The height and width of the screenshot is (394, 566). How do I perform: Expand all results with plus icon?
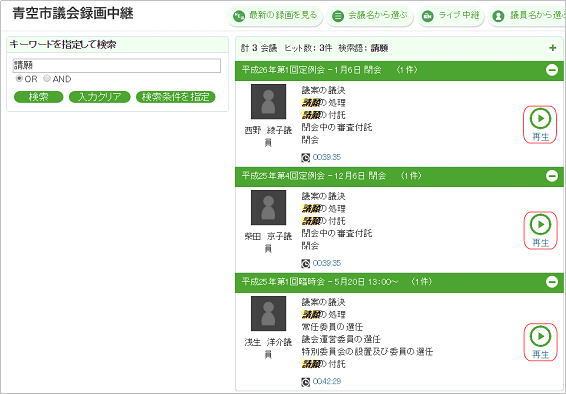click(552, 48)
